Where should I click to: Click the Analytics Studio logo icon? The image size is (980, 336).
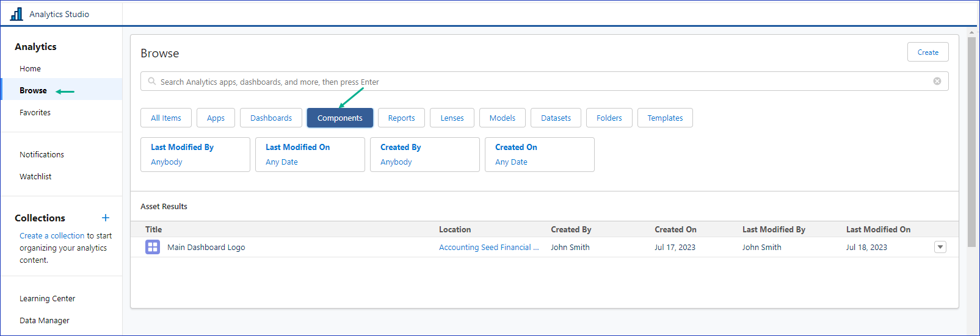[x=16, y=13]
